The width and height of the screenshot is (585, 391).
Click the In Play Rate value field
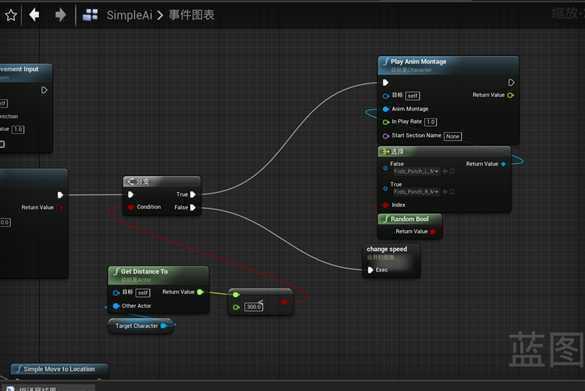tap(431, 122)
